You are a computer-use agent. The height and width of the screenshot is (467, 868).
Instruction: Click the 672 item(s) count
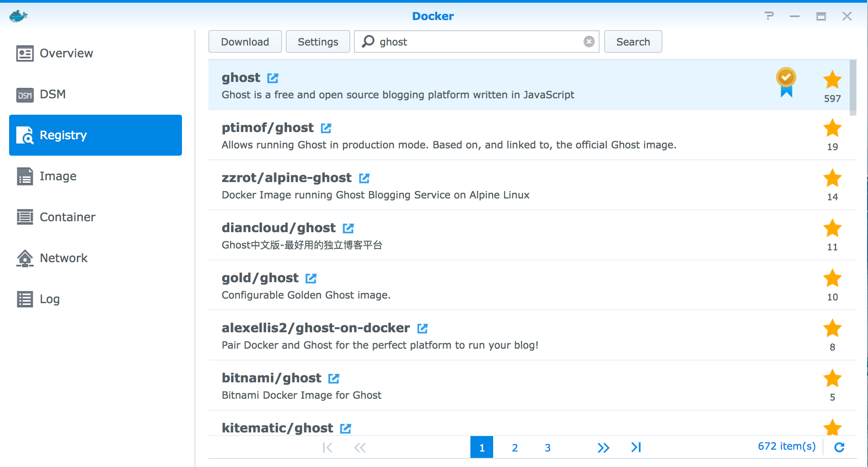pyautogui.click(x=787, y=446)
